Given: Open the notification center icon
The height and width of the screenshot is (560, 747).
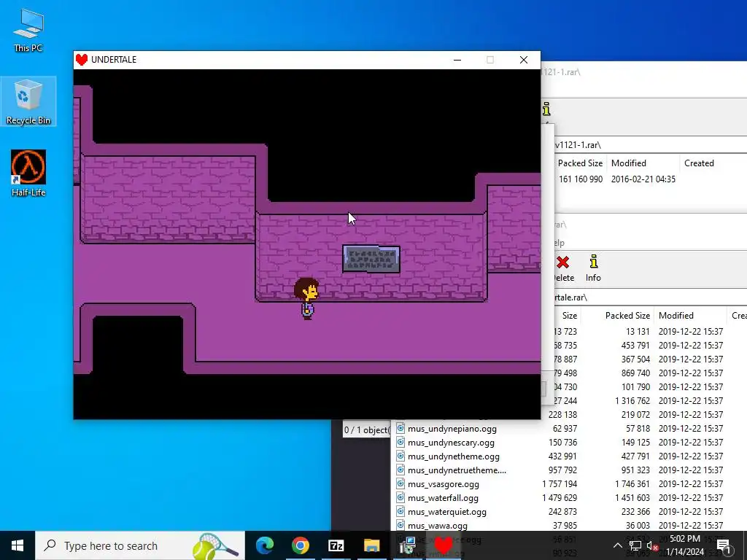Looking at the screenshot, I should 723,545.
